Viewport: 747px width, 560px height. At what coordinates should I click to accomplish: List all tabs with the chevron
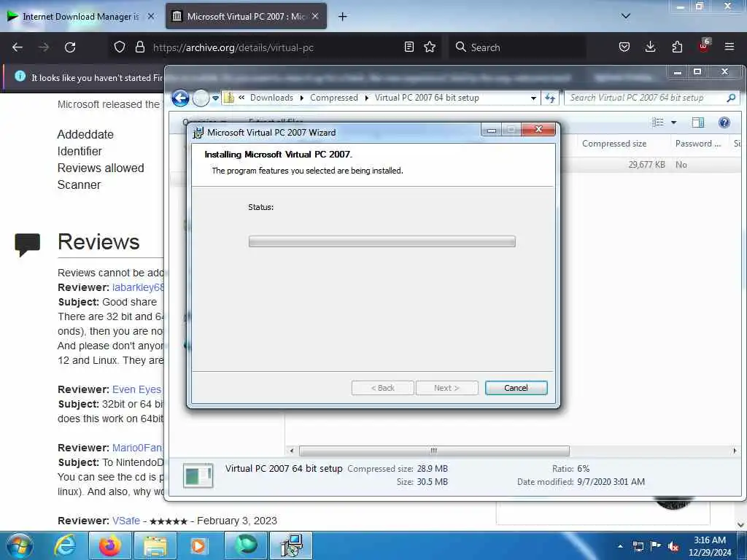click(x=626, y=16)
